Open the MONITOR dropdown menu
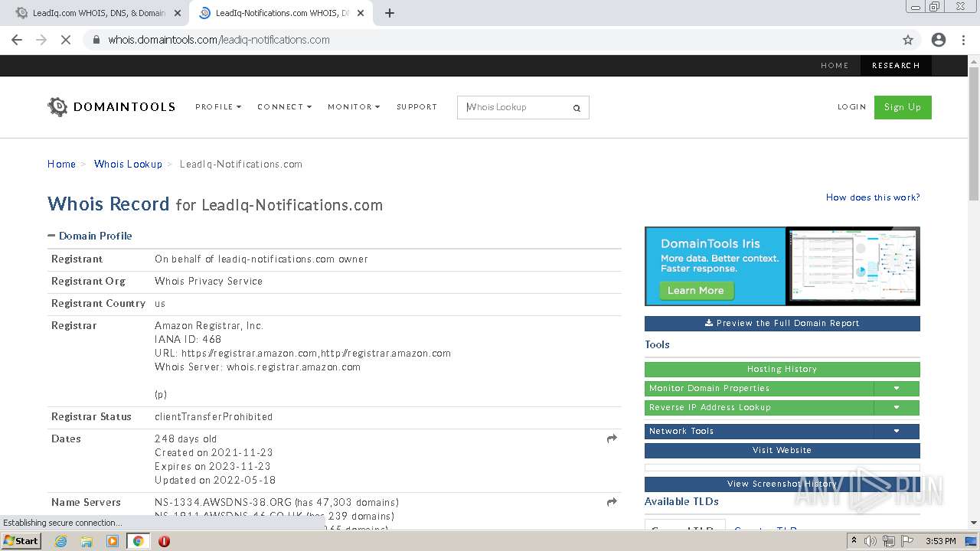This screenshot has height=551, width=980. point(354,107)
